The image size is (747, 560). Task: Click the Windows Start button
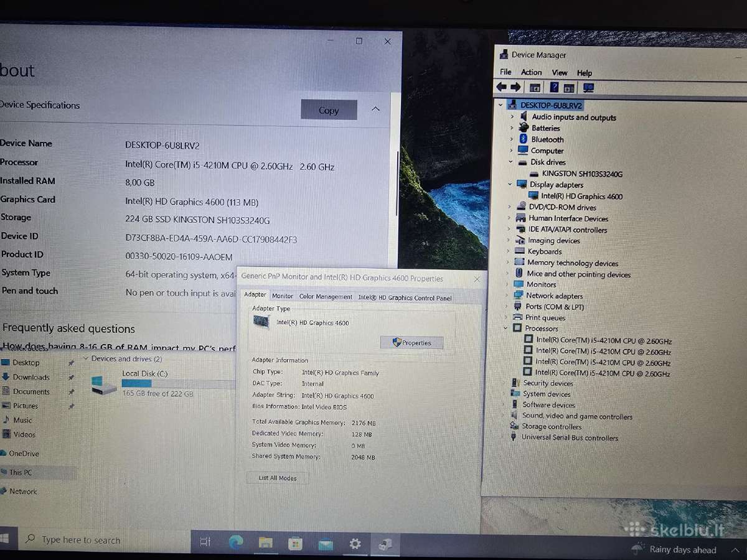6,537
